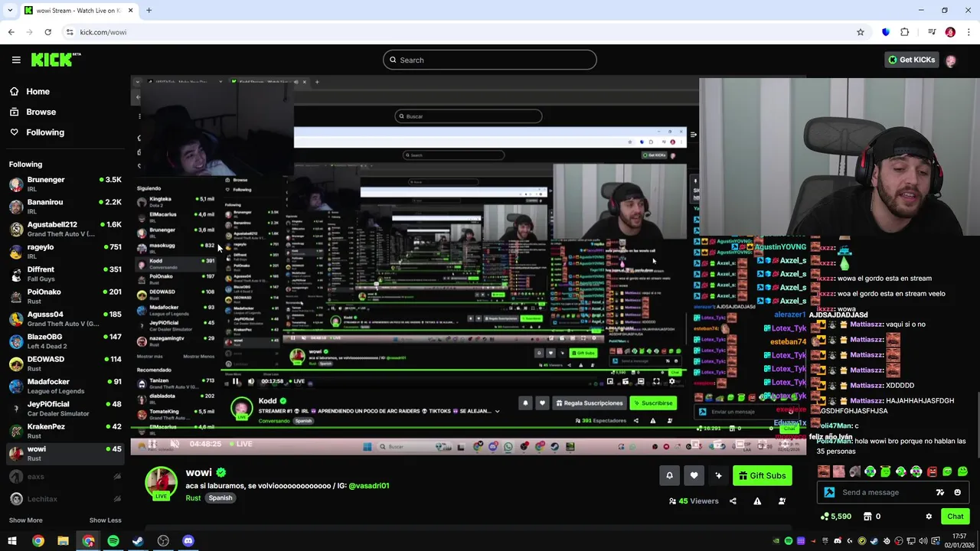This screenshot has height=551, width=980.
Task: Report stream with warning triangle icon
Action: (757, 501)
